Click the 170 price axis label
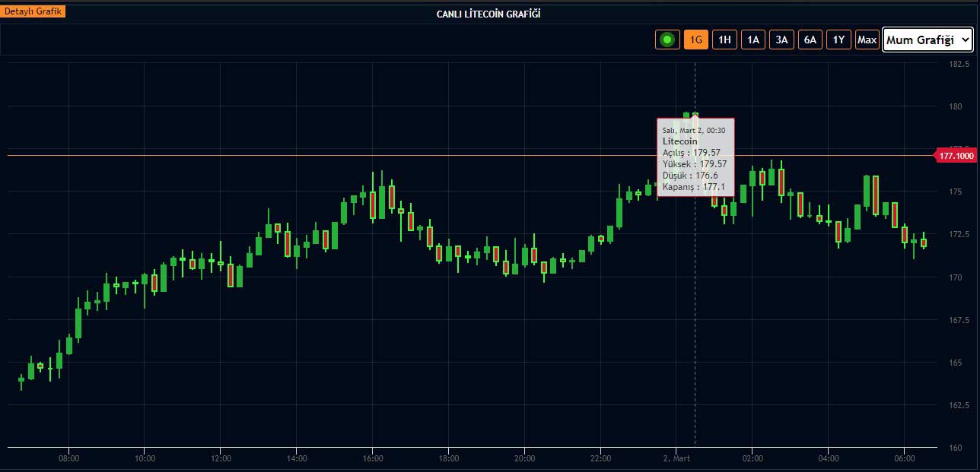Viewport: 980px width, 472px height. (x=955, y=277)
